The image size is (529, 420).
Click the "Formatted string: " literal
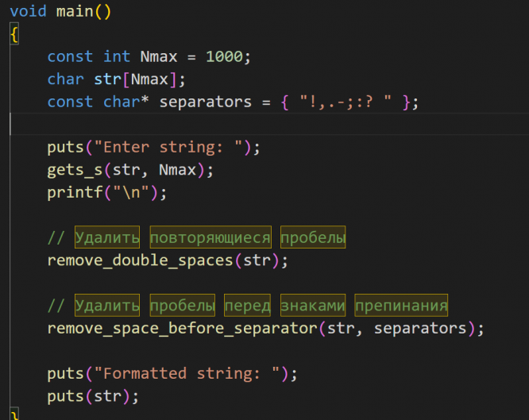point(187,374)
